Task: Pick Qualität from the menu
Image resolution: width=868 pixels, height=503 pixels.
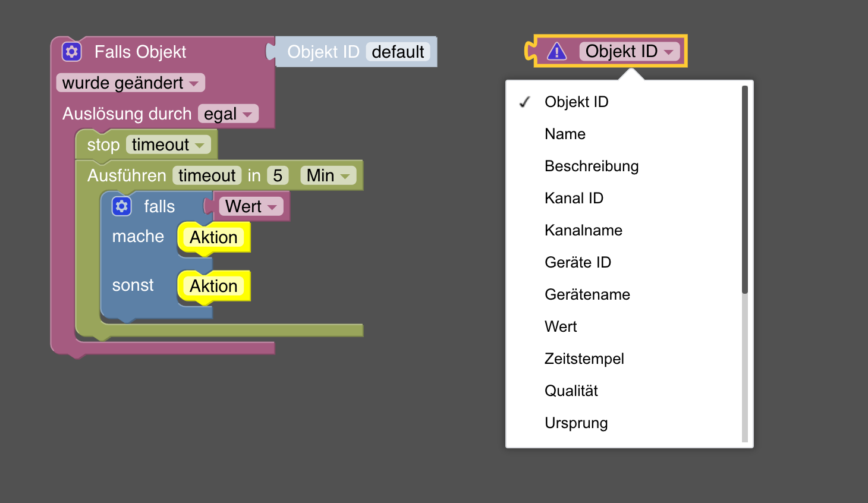Action: [x=571, y=391]
